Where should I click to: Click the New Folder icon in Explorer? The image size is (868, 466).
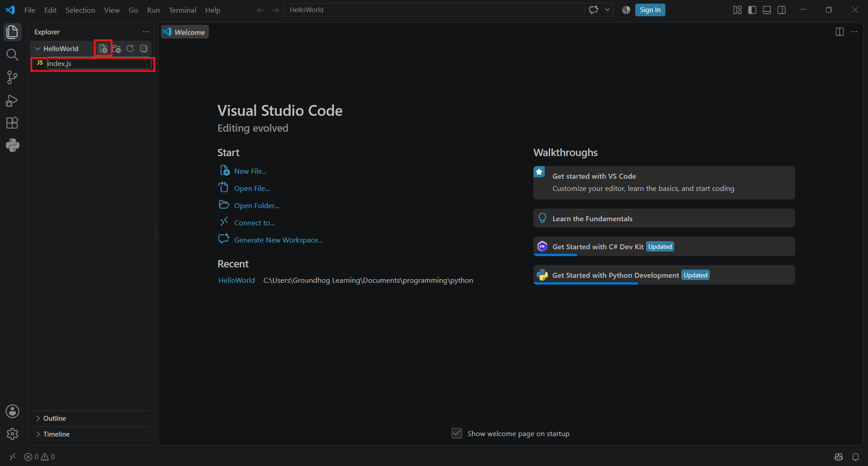(x=117, y=48)
